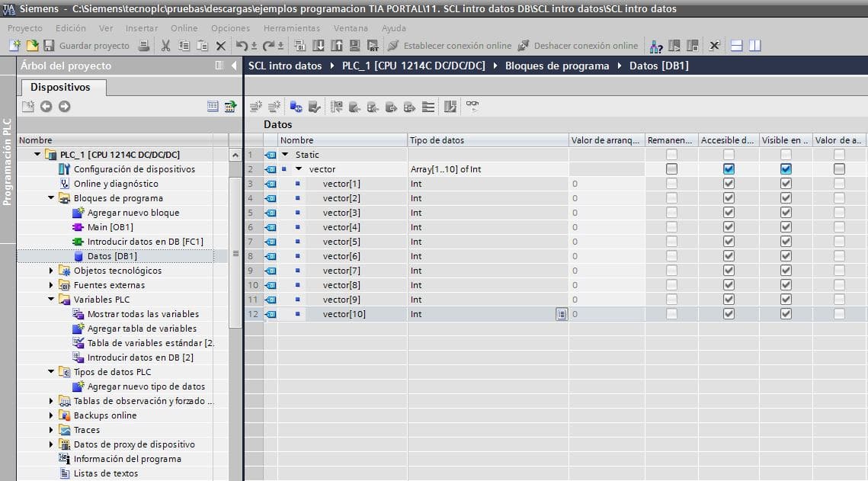Screen dimensions: 868x481
Task: Expand Objetos tecnológicos folder
Action: (51, 270)
